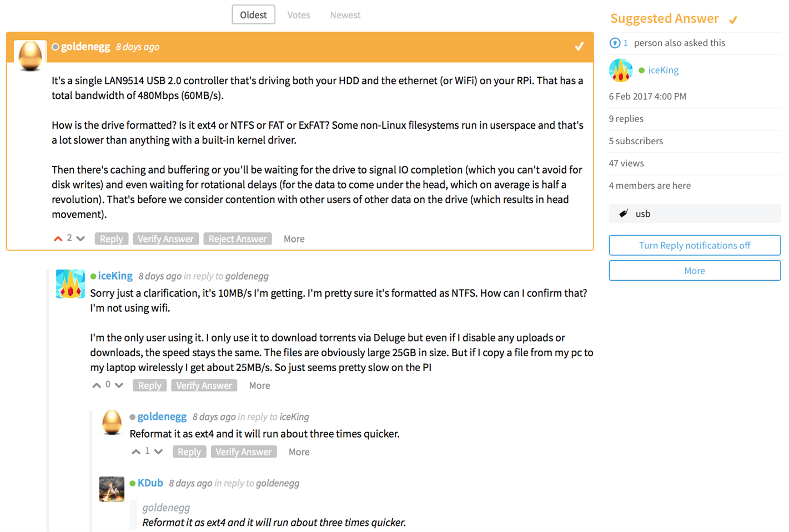Click the '9 replies' stat
Screen dimensions: 789x532
point(626,119)
